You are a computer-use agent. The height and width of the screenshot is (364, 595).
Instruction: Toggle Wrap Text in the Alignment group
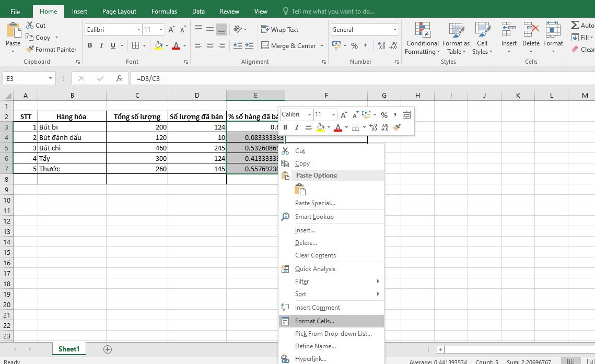click(279, 30)
